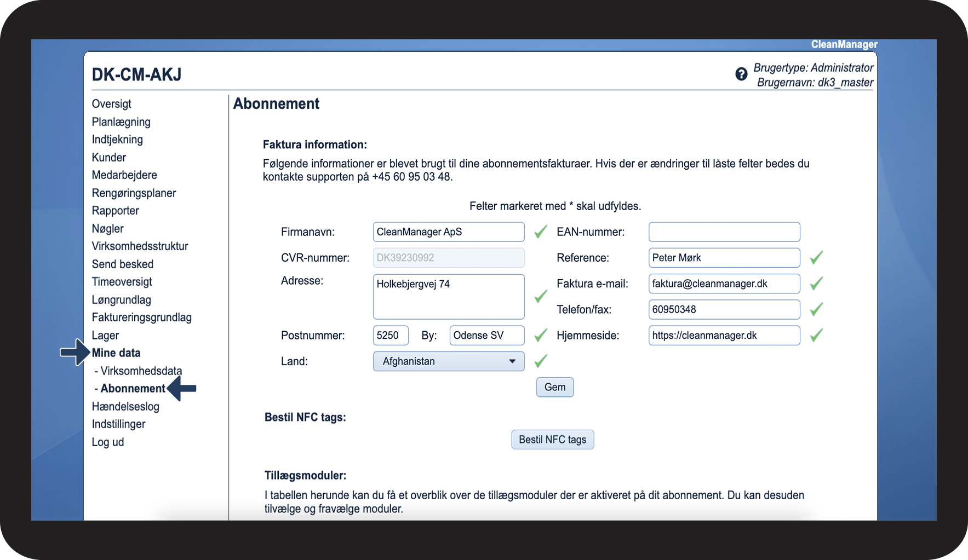Screen dimensions: 968x560
Task: Open Løngrundlag from the sidebar
Action: click(x=122, y=300)
